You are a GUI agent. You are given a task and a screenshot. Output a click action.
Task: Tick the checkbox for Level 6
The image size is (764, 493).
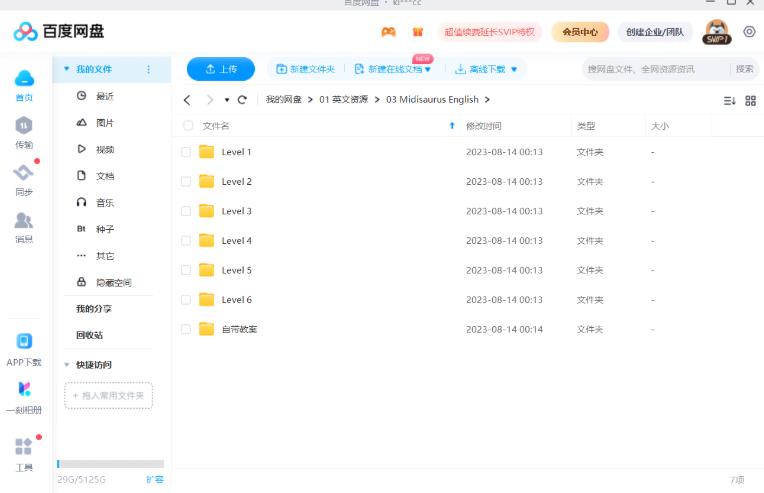point(186,300)
